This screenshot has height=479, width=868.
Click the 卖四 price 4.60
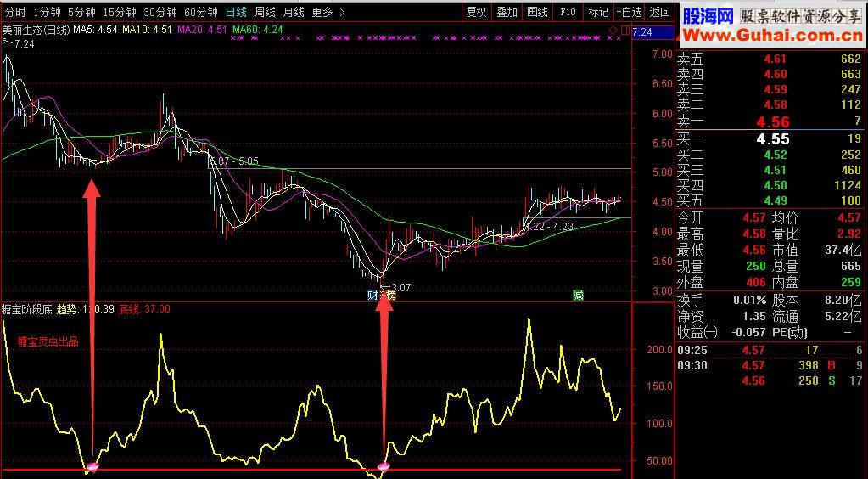pos(775,74)
